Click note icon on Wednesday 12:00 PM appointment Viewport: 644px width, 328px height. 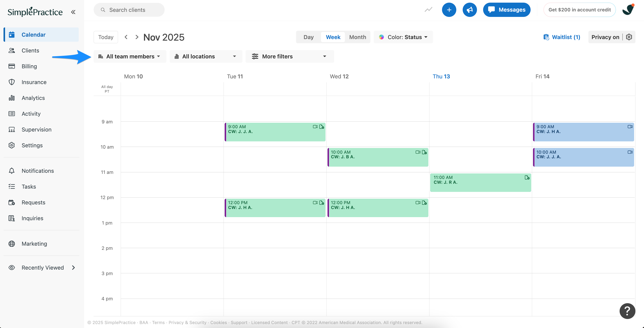(424, 203)
